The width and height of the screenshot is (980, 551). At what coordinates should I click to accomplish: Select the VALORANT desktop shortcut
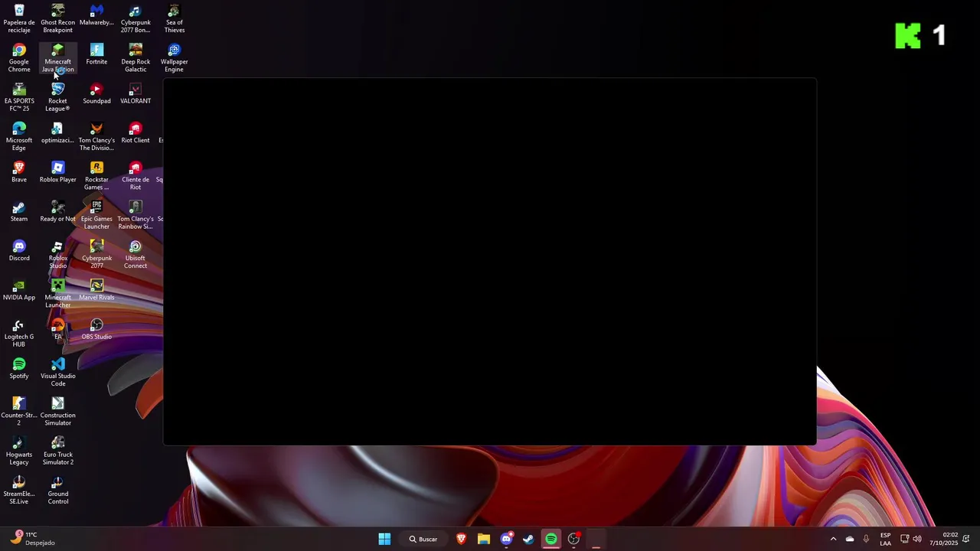click(x=136, y=93)
